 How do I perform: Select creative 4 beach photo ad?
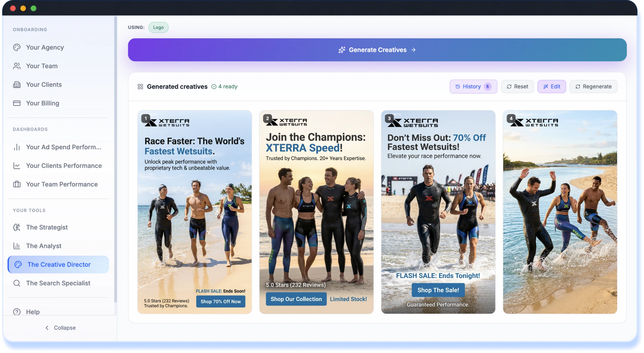pyautogui.click(x=560, y=212)
